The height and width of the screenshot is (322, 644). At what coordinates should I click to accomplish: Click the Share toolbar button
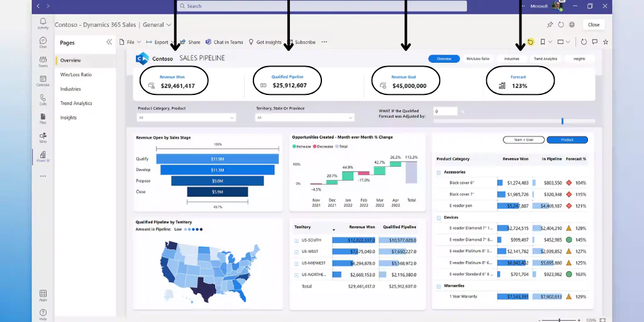(x=190, y=42)
